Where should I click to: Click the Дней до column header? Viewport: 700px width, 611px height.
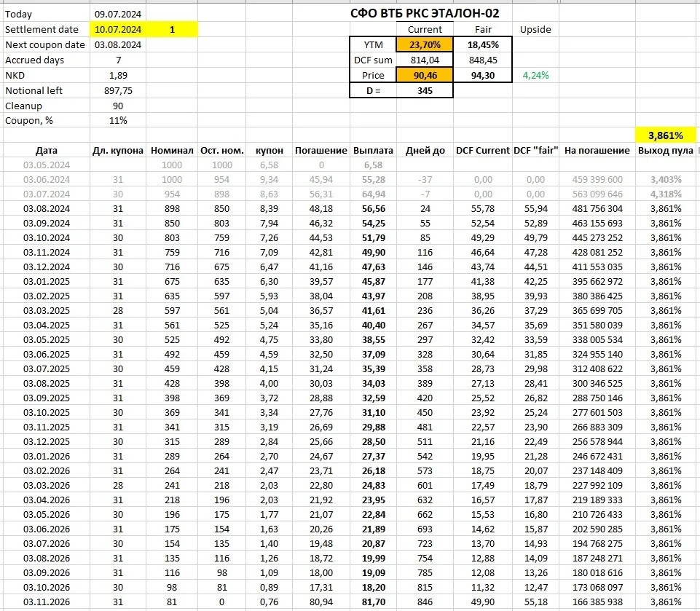(x=425, y=151)
